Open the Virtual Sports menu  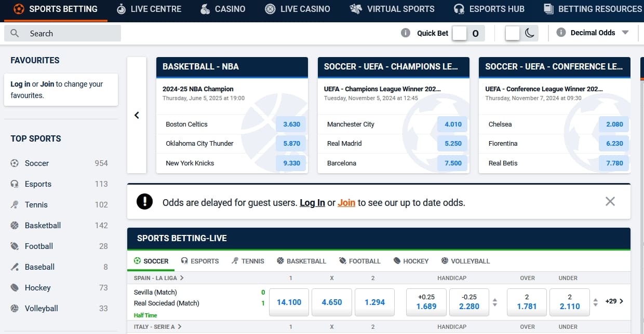click(x=393, y=9)
